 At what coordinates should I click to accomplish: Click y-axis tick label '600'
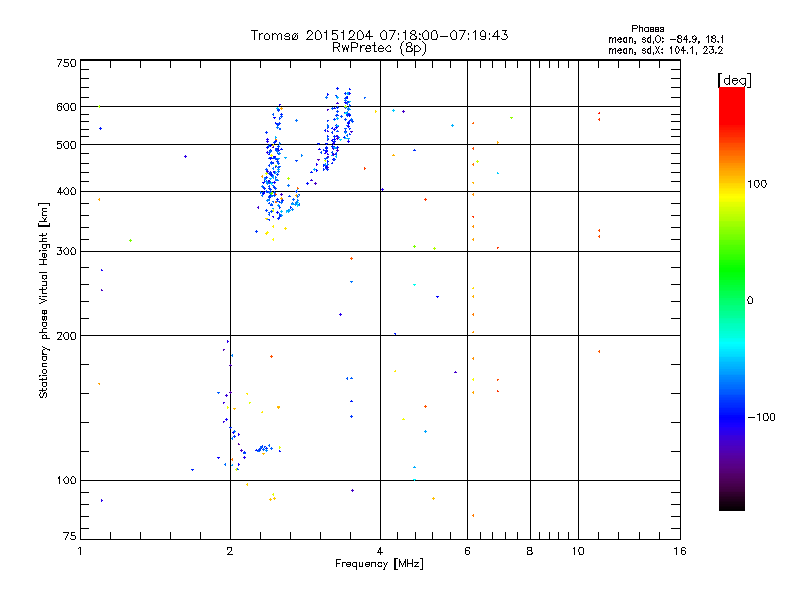(66, 107)
